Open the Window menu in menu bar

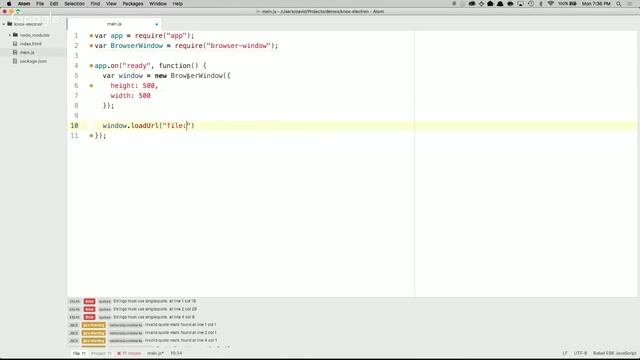tap(158, 4)
